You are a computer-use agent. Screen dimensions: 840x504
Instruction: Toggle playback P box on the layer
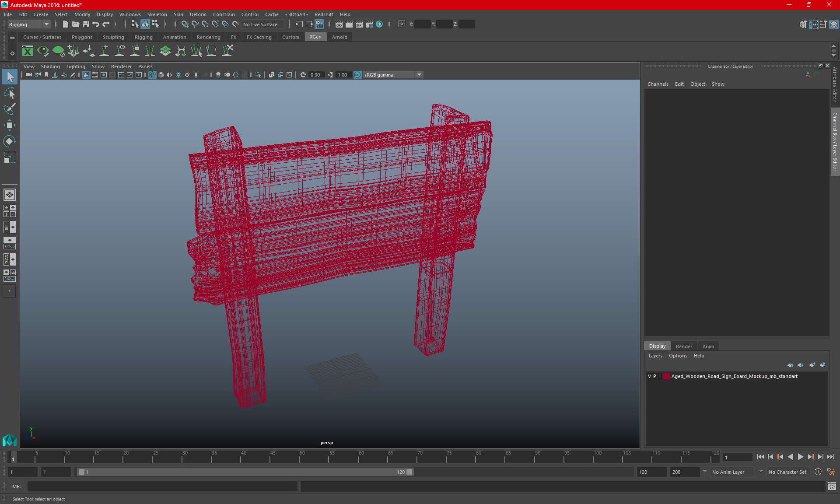click(x=655, y=376)
